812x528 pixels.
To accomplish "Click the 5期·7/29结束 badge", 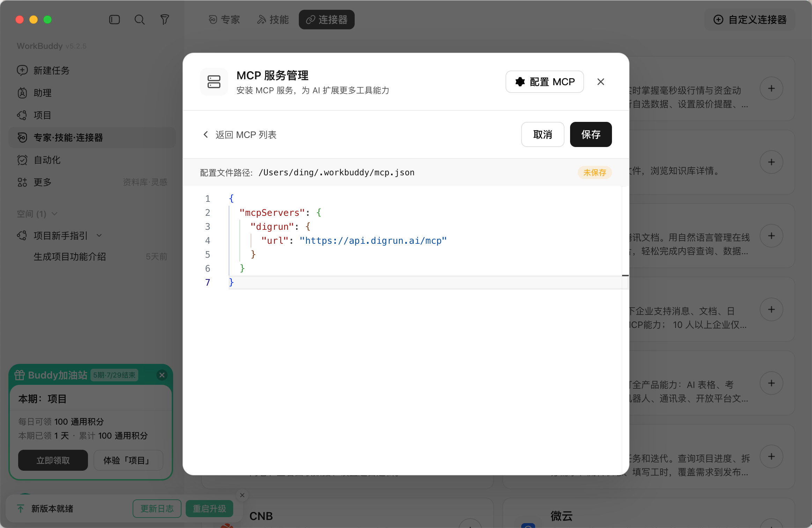I will tap(114, 375).
